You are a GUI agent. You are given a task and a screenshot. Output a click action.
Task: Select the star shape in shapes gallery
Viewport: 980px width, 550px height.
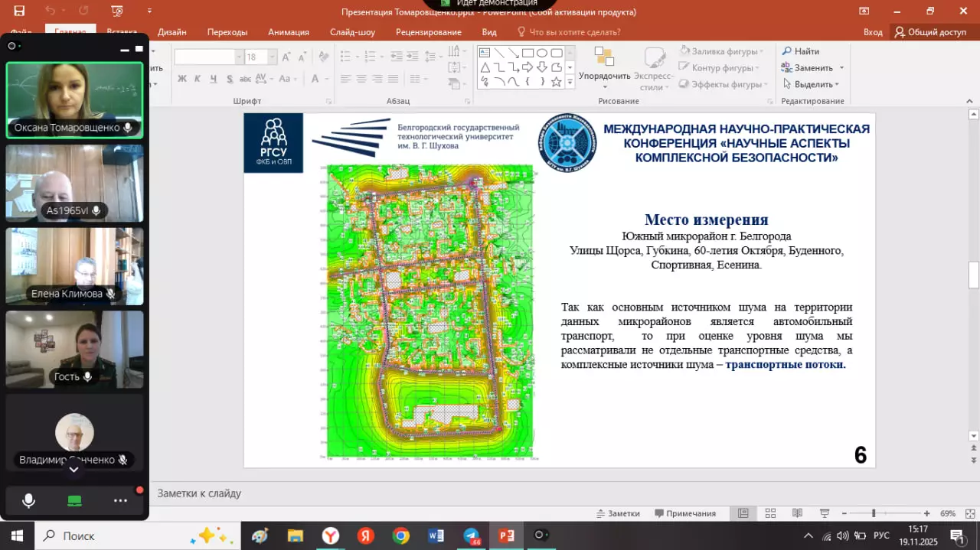tap(557, 82)
